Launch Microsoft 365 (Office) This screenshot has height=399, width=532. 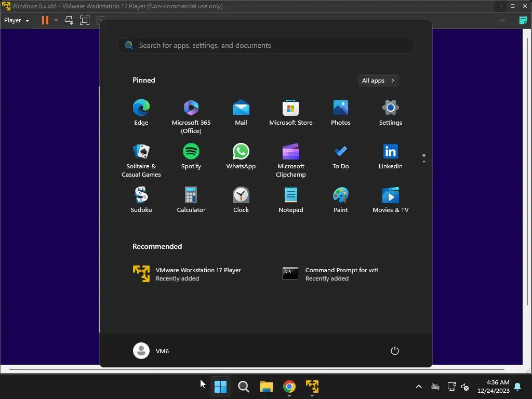tap(191, 116)
